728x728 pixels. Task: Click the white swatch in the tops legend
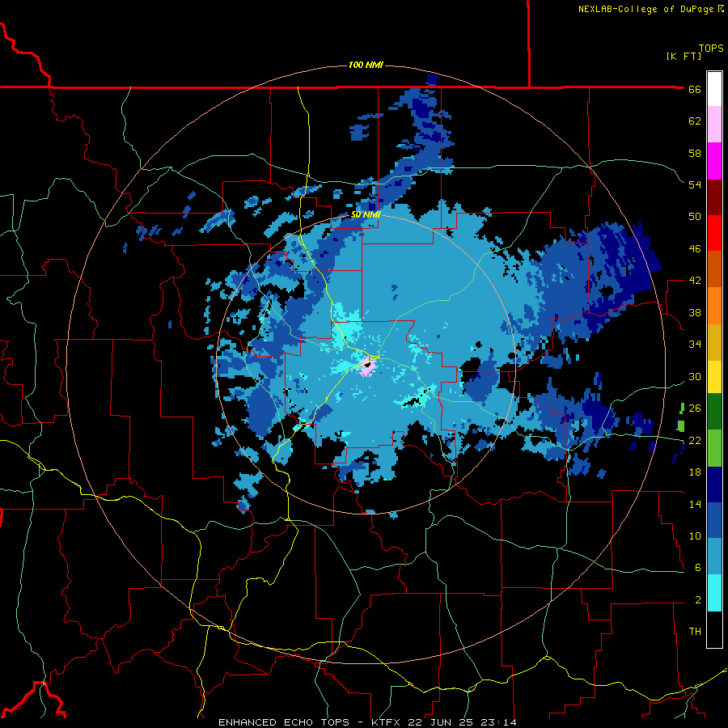(x=714, y=89)
